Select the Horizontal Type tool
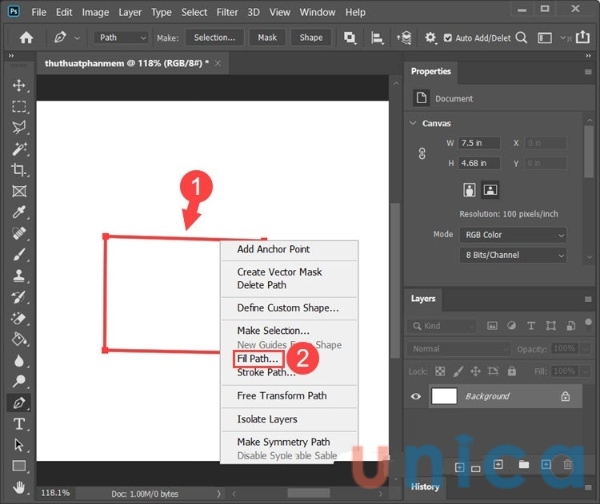The image size is (600, 504). coord(19,424)
